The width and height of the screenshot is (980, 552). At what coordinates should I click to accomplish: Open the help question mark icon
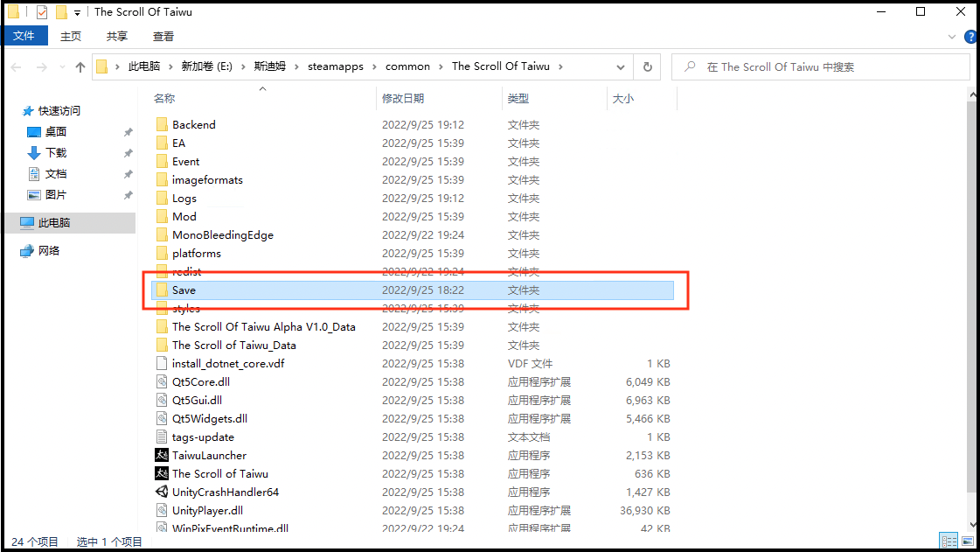[971, 37]
